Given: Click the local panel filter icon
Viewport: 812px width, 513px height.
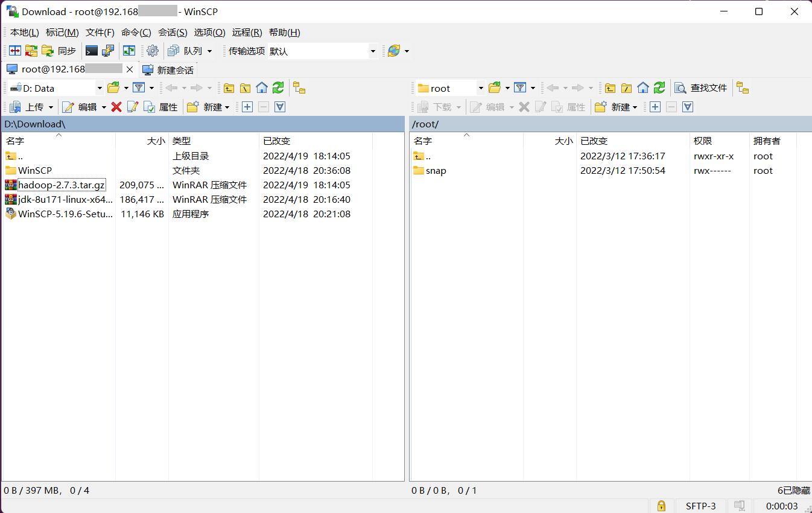Looking at the screenshot, I should tap(139, 88).
